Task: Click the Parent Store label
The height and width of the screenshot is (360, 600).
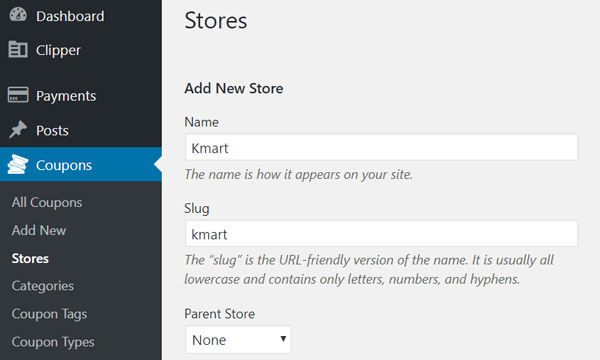Action: coord(219,314)
